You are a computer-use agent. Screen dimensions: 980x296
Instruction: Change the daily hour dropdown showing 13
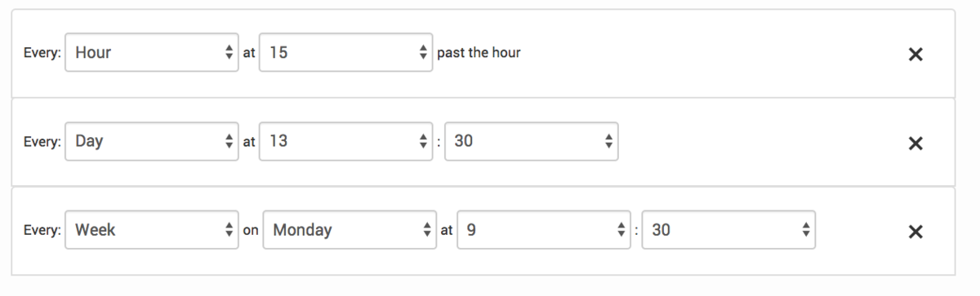coord(346,142)
